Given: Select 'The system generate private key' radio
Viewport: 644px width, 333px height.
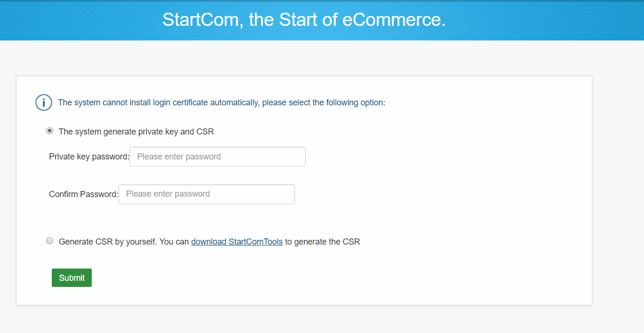Looking at the screenshot, I should click(50, 131).
